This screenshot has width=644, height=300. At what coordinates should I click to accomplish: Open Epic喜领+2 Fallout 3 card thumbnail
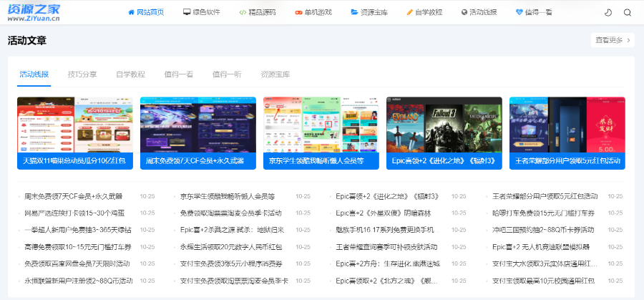click(x=444, y=125)
